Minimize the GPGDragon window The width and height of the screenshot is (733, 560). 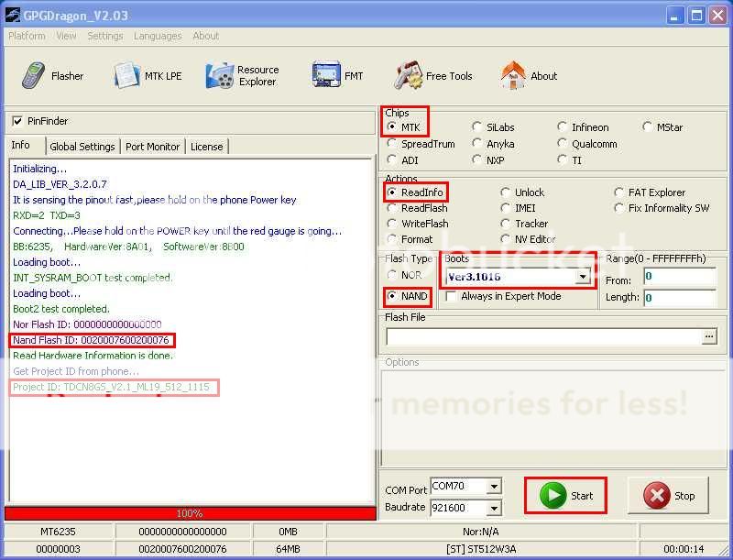point(673,16)
